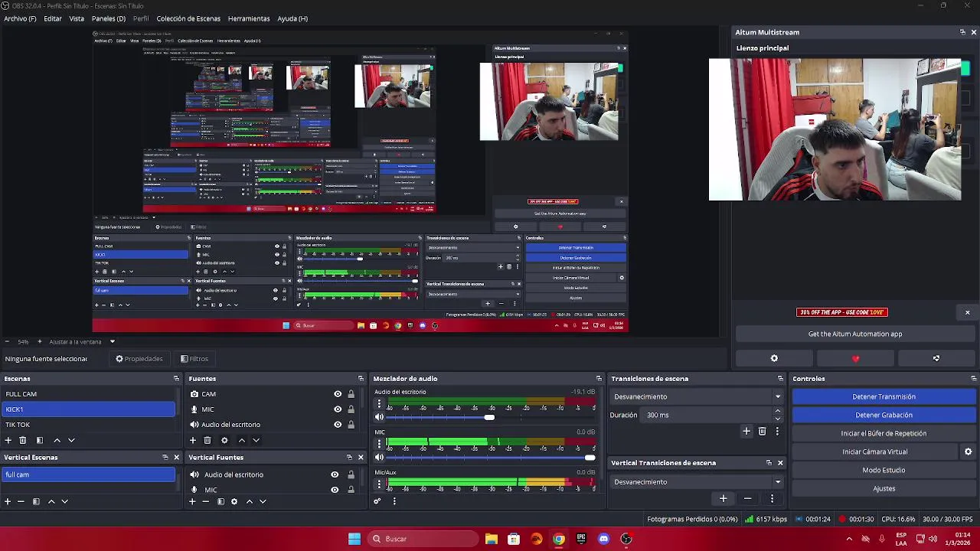Adjust MIC volume slider in mixer
980x551 pixels.
tap(490, 458)
